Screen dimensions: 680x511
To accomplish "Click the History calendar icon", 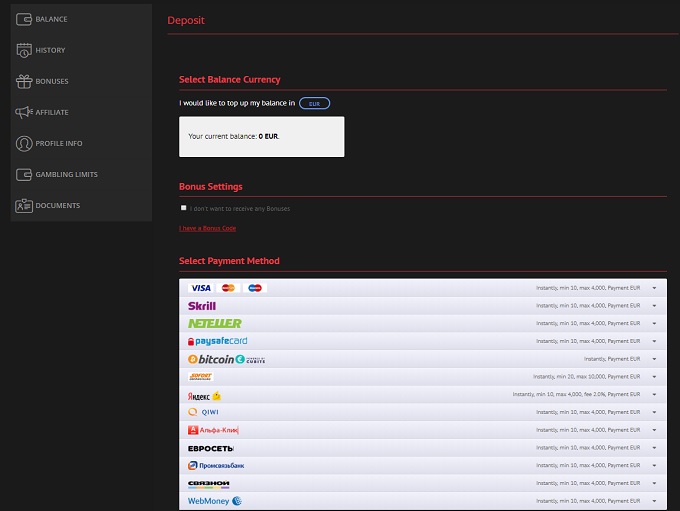I will [x=24, y=50].
